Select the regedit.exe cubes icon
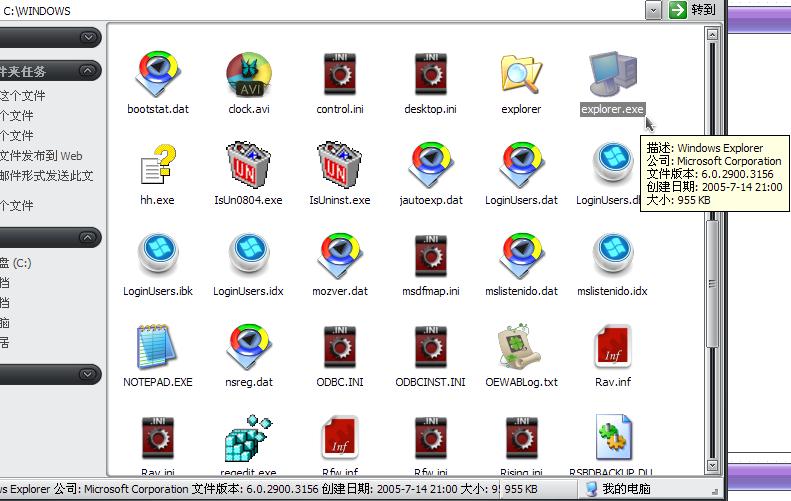This screenshot has height=501, width=791. [248, 438]
